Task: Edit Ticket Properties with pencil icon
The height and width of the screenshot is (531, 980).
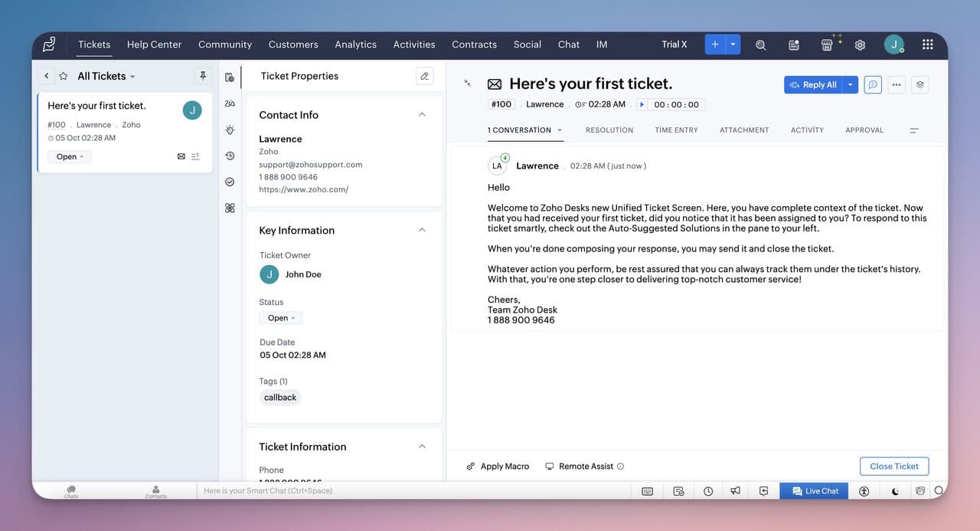Action: pyautogui.click(x=424, y=76)
